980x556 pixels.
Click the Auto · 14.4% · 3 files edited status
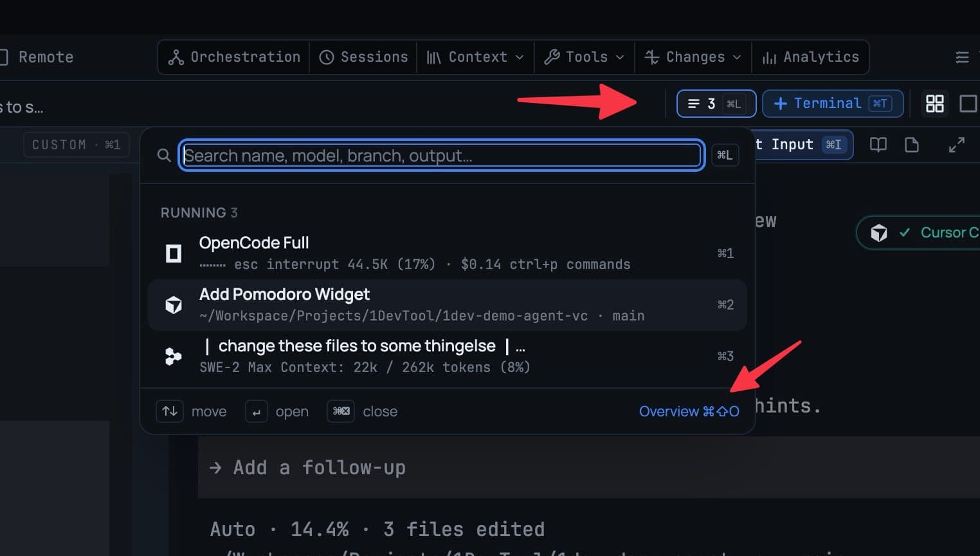377,530
